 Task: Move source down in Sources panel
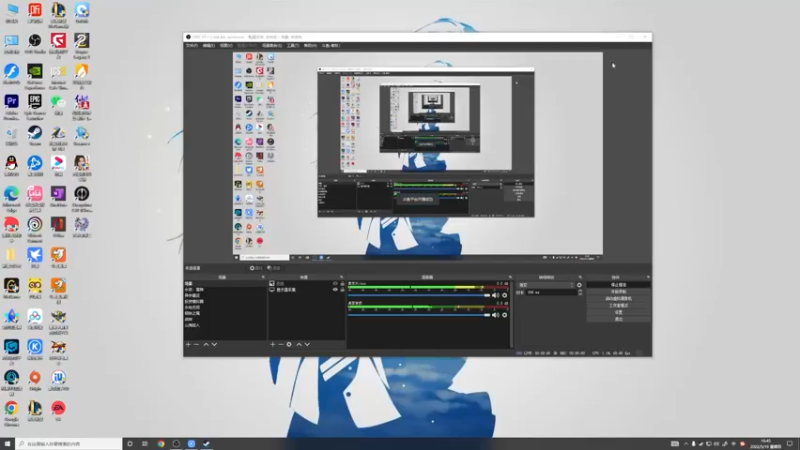click(x=307, y=344)
